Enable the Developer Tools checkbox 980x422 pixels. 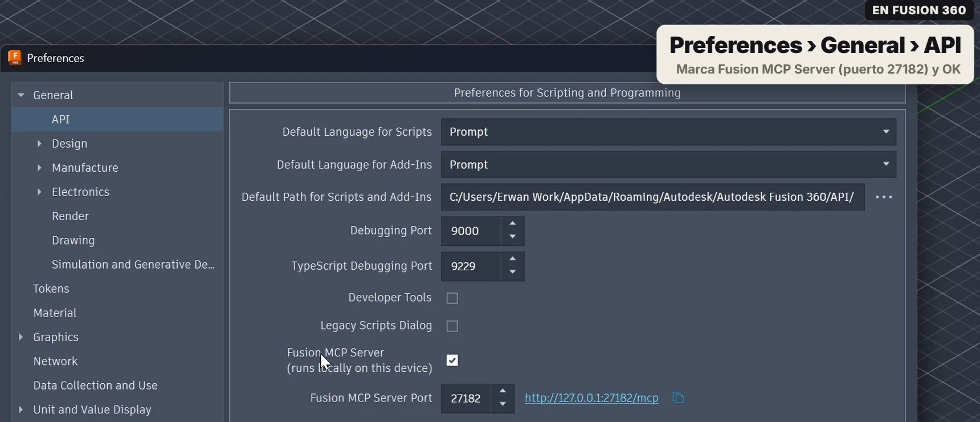point(452,298)
